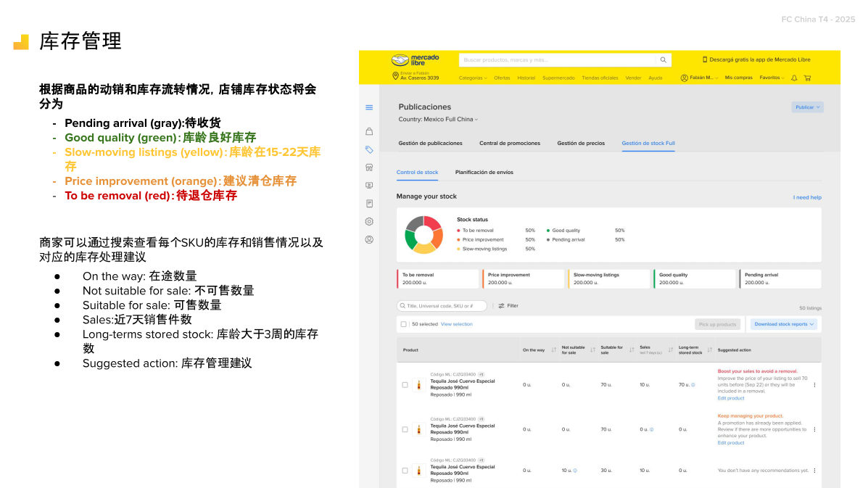Click the user profile sidebar icon
The width and height of the screenshot is (868, 488).
[x=369, y=239]
